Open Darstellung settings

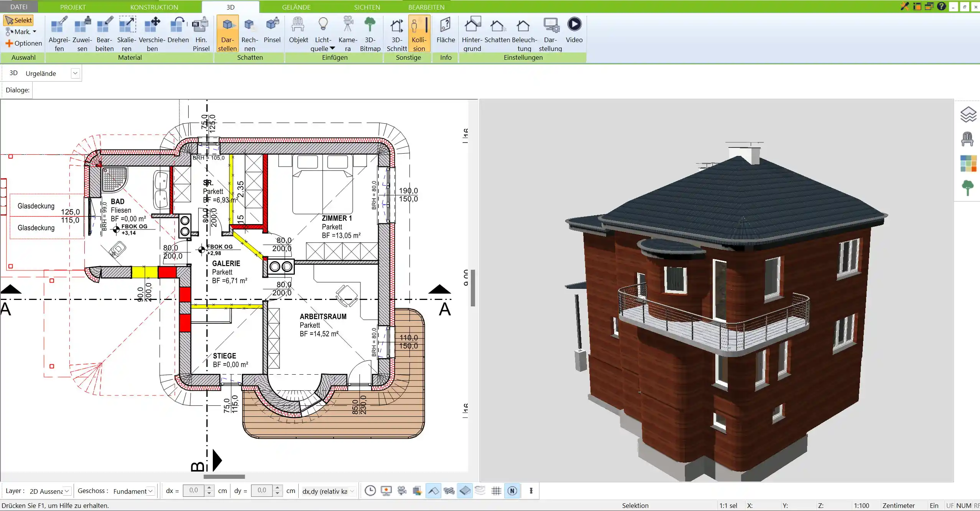(x=550, y=34)
